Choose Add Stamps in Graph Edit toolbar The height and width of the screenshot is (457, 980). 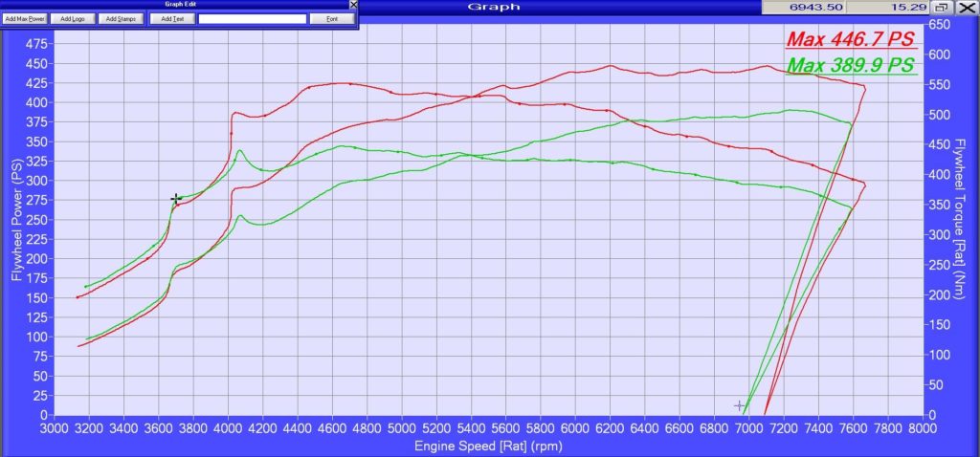(x=121, y=18)
